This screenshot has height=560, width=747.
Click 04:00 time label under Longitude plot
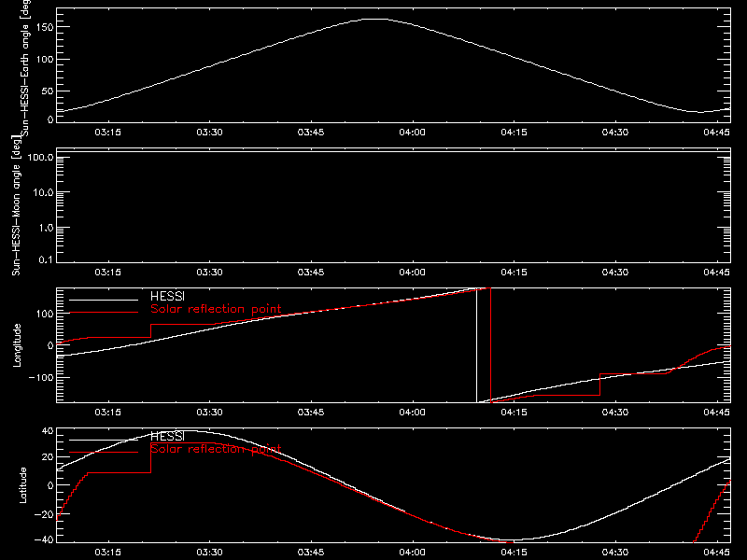[412, 413]
